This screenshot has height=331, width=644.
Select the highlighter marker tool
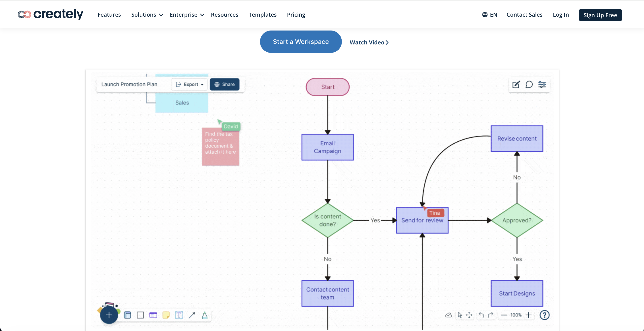pyautogui.click(x=205, y=316)
